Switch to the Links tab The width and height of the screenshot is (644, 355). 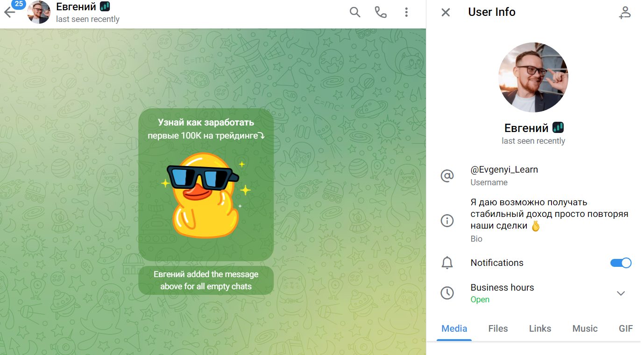tap(540, 328)
